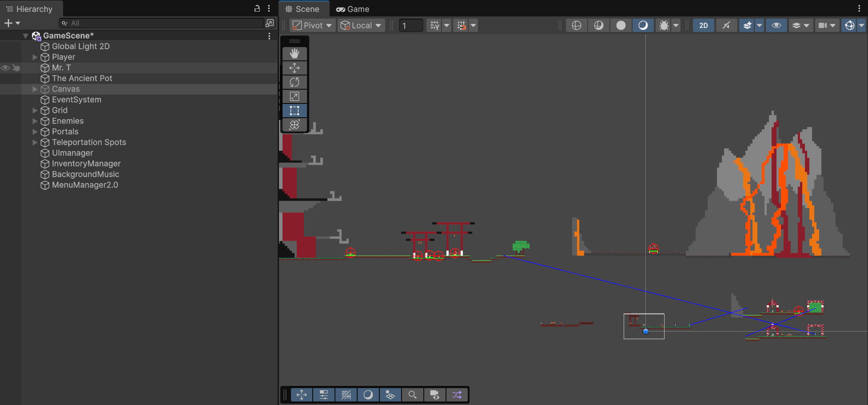Select the combined Transform tool
868x405 pixels.
[295, 125]
